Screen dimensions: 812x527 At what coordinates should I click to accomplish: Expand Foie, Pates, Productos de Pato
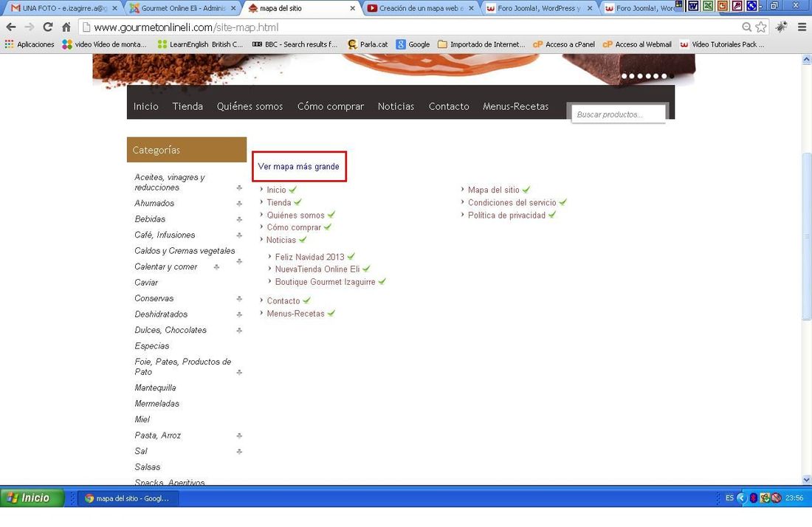pyautogui.click(x=239, y=372)
